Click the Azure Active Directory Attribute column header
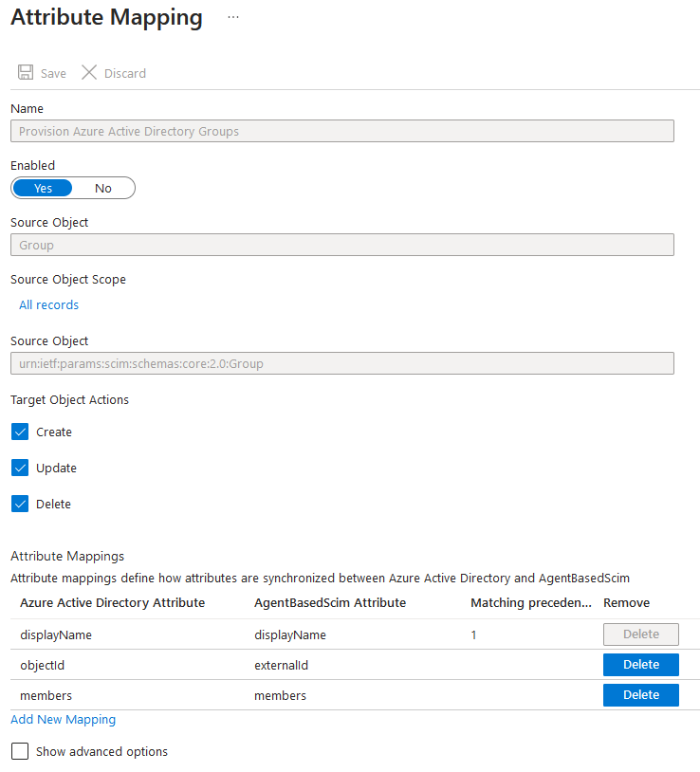 pos(112,602)
